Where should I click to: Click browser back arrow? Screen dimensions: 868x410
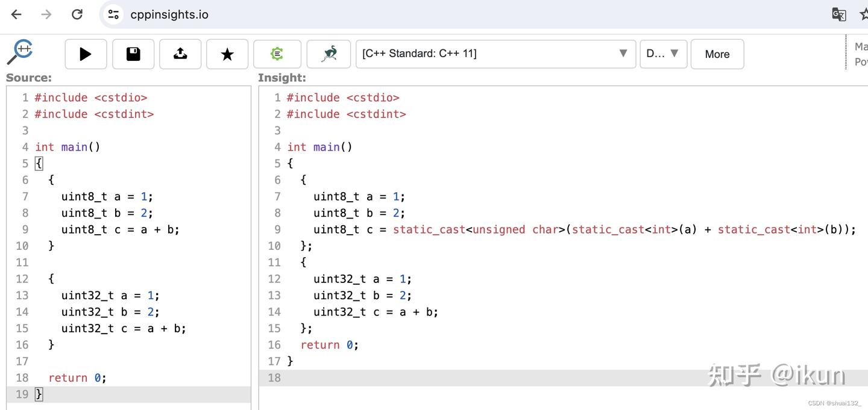coord(16,14)
